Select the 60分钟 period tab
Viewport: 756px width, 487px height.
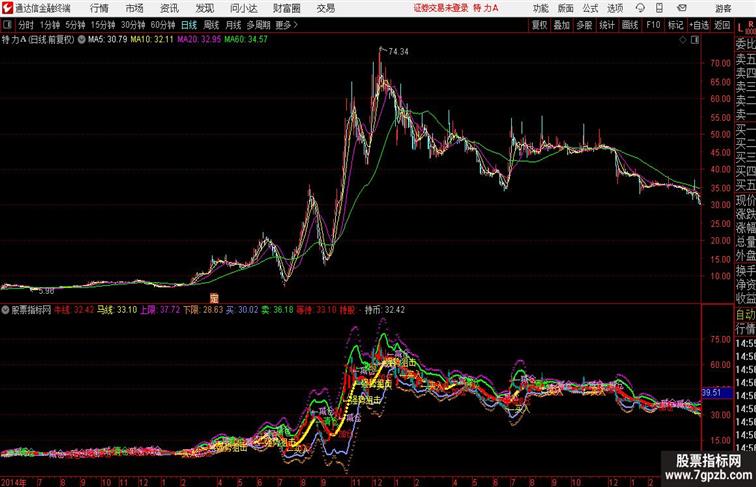(162, 25)
